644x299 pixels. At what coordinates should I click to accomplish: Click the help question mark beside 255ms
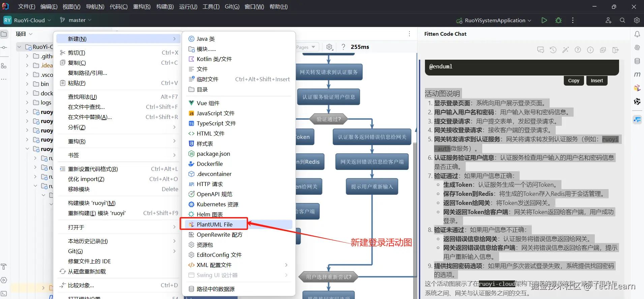[x=343, y=47]
